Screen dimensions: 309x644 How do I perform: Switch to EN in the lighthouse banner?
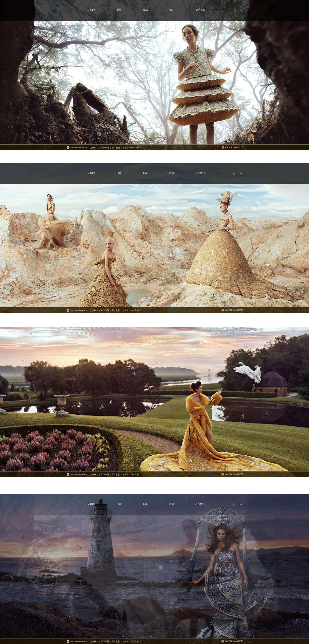point(241,504)
